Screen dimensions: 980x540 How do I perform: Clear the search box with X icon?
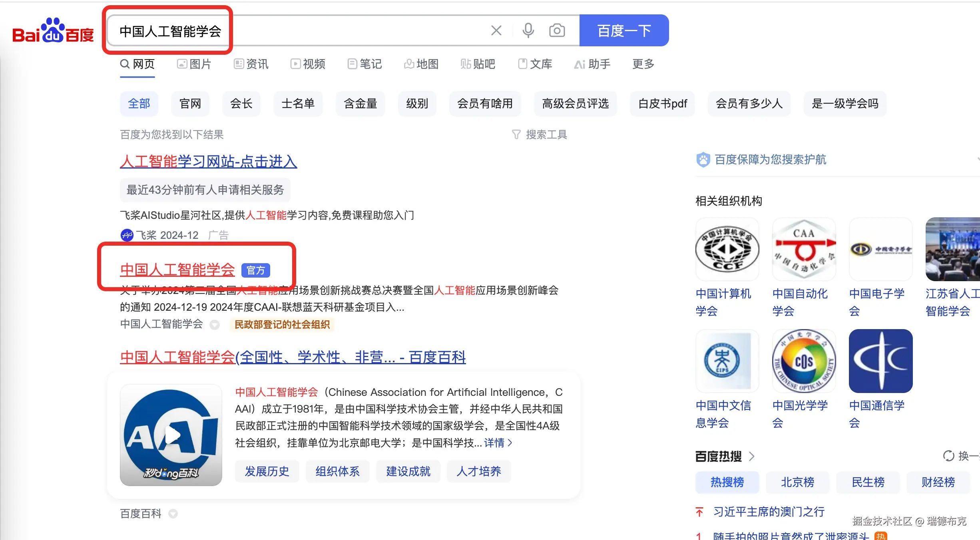click(496, 30)
